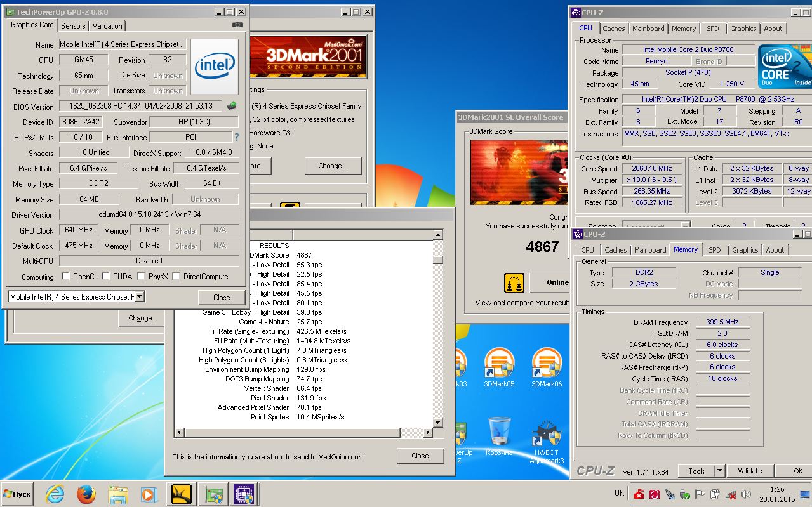Click the taskbar clock showing 1:26

[776, 489]
